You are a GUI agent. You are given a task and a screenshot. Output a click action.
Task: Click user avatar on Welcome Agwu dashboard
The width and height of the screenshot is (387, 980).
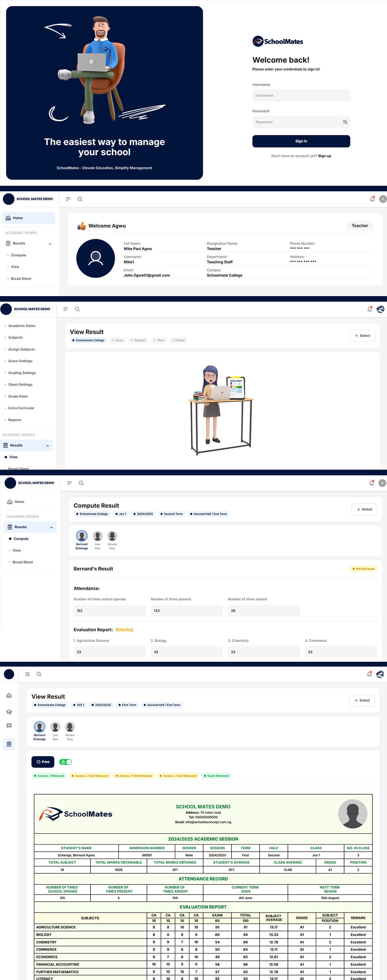[x=383, y=199]
